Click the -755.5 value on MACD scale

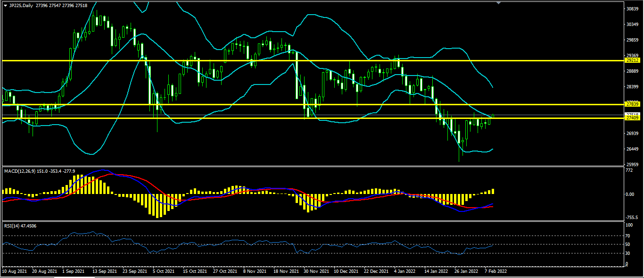tap(631, 218)
